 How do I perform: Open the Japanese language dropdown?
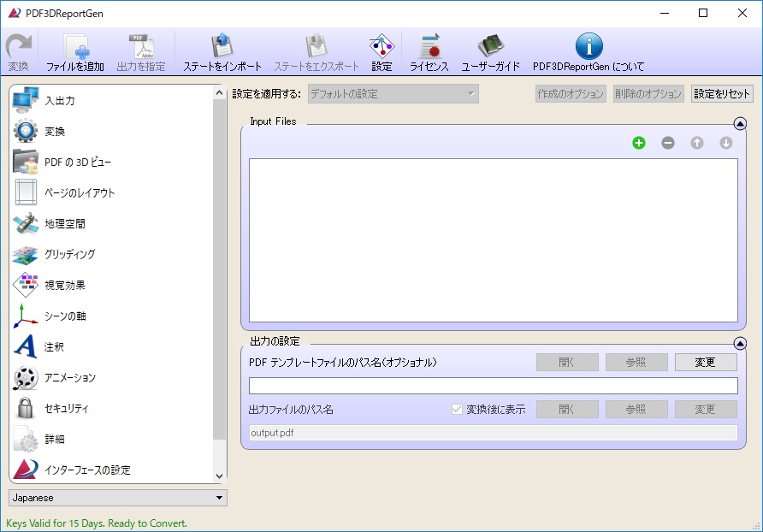point(118,498)
